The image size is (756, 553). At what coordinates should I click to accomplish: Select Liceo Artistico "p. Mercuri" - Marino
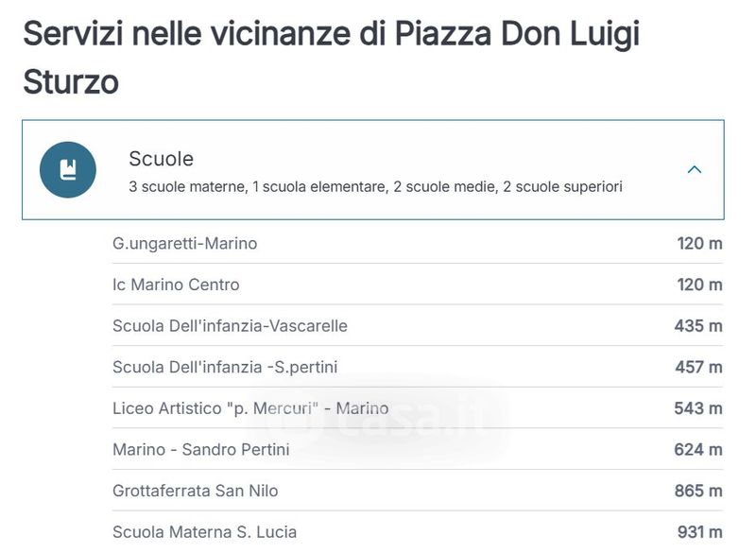pyautogui.click(x=250, y=408)
